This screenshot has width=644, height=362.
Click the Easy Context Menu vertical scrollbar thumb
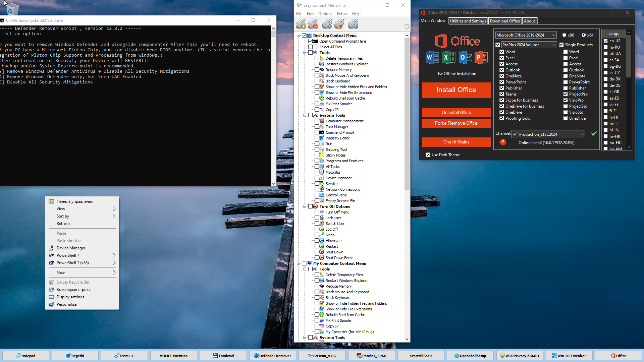click(407, 114)
